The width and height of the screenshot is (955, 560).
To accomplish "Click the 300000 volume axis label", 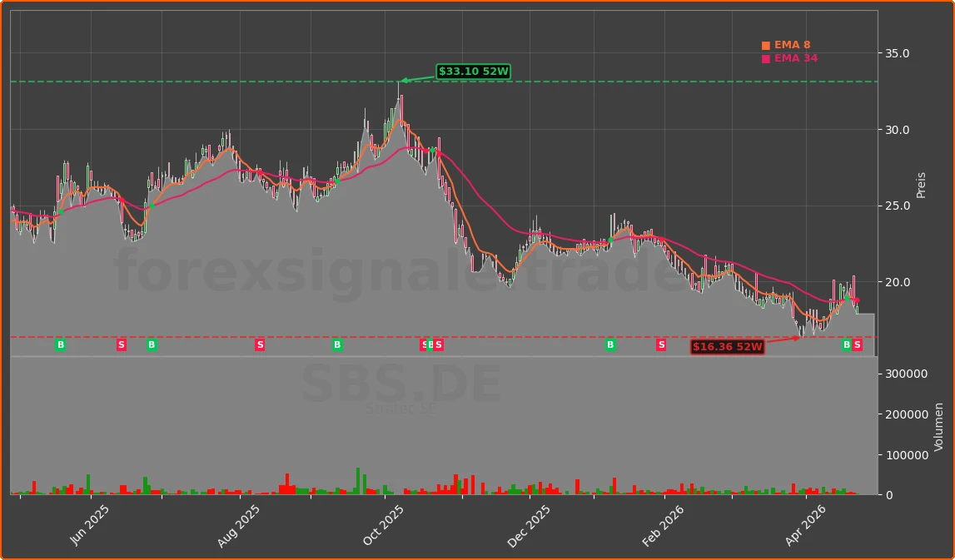I will (906, 374).
